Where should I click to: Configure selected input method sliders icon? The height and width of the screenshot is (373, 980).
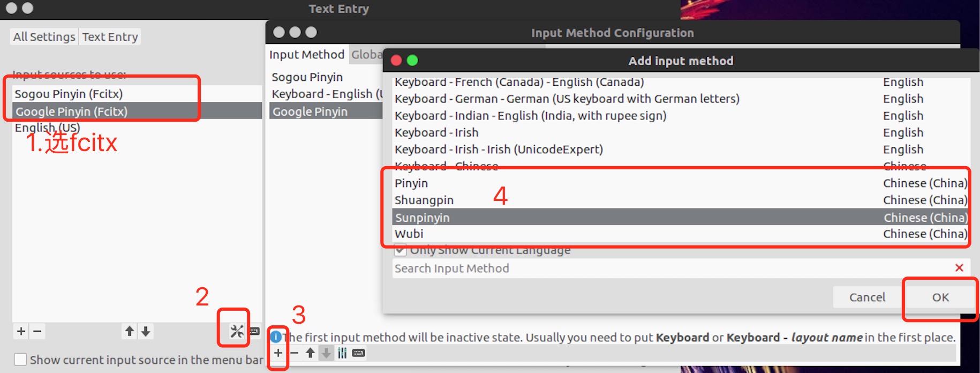tap(342, 353)
